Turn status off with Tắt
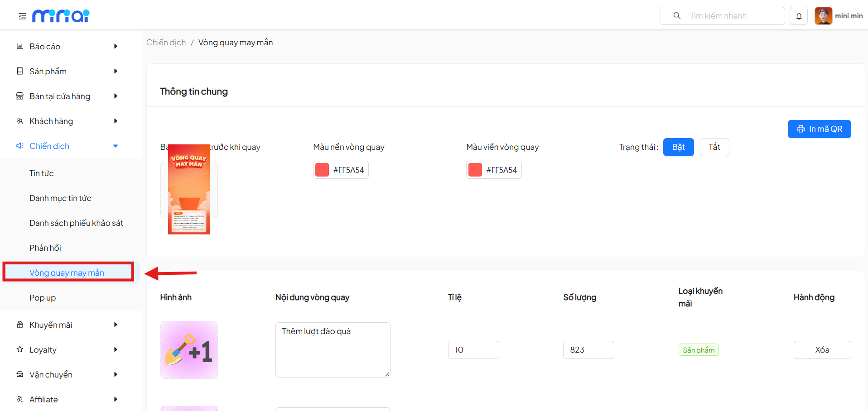Screen dimensions: 868x411 [714, 147]
